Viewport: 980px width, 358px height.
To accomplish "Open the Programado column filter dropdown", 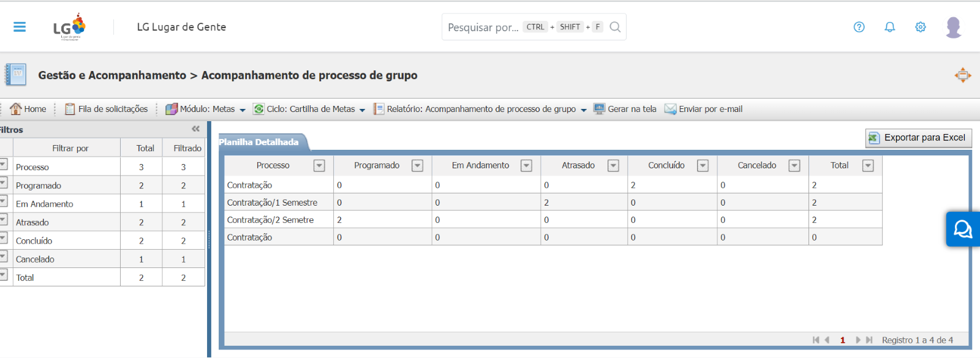I will [x=418, y=166].
